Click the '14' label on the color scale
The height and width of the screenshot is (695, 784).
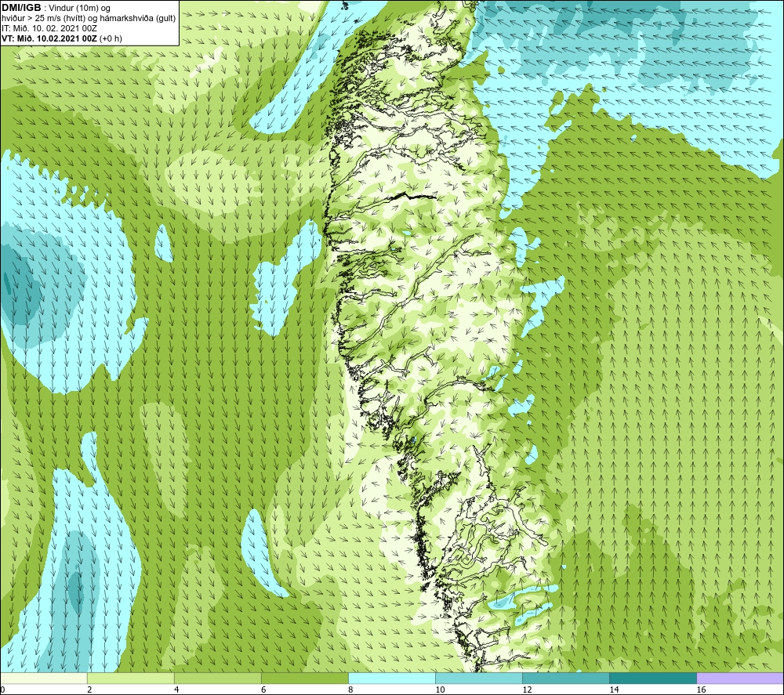coord(615,690)
